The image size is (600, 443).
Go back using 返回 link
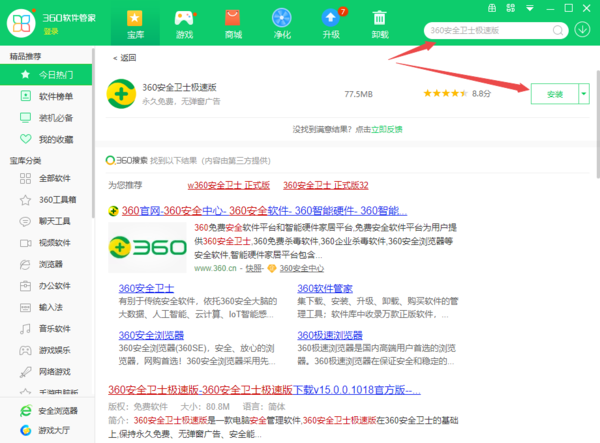pos(125,58)
